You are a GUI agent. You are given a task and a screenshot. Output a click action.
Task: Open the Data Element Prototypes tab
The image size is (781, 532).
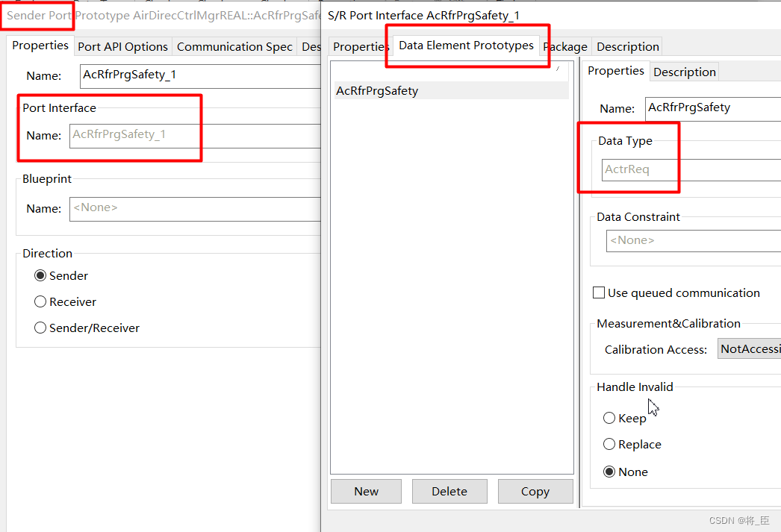(466, 46)
